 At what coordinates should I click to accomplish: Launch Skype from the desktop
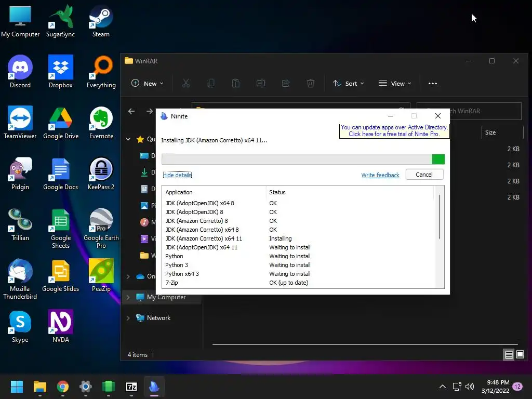[20, 326]
